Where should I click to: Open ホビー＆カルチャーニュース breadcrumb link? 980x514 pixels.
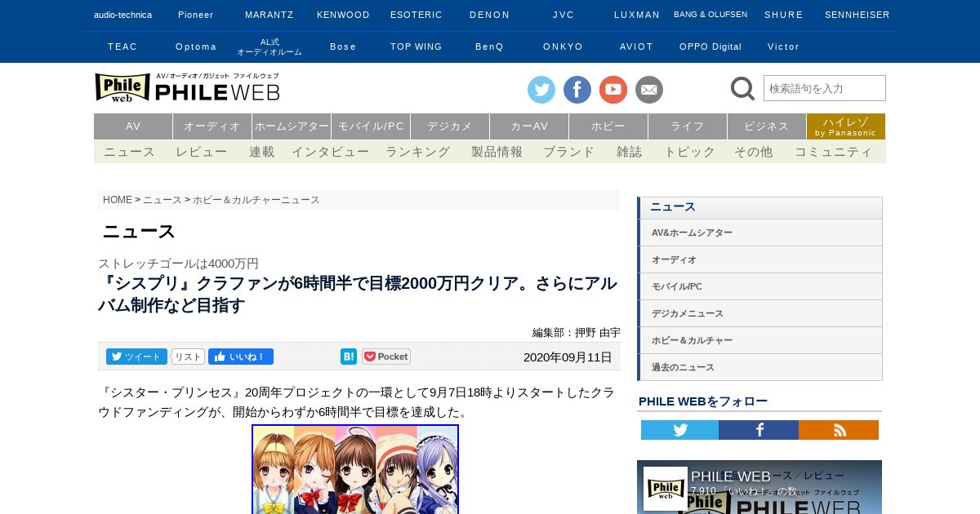point(256,200)
